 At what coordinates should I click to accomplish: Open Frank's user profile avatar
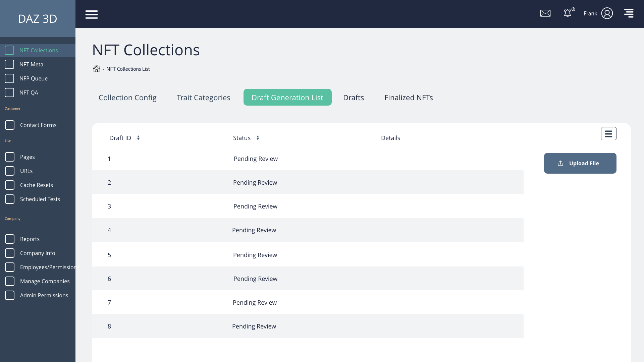pos(607,13)
